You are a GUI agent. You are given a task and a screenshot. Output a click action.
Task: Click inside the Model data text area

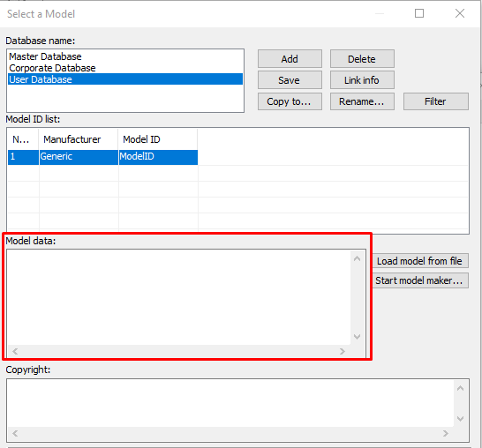(x=178, y=297)
